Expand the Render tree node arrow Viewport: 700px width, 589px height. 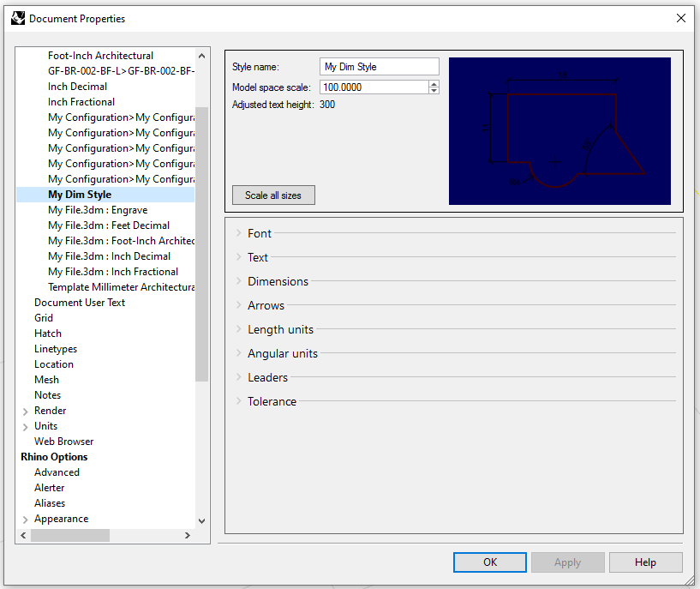(26, 412)
